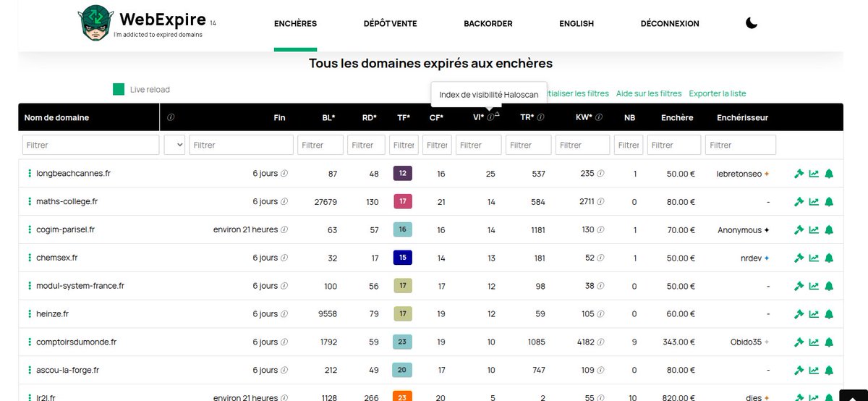
Task: Click chart icon for ascou-la-forge.fr row
Action: 814,370
